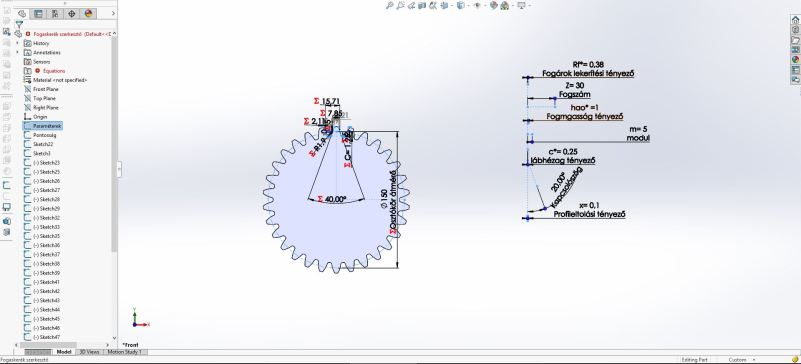Expand the manager tabs chevron arrow
This screenshot has width=801, height=364.
pos(113,14)
